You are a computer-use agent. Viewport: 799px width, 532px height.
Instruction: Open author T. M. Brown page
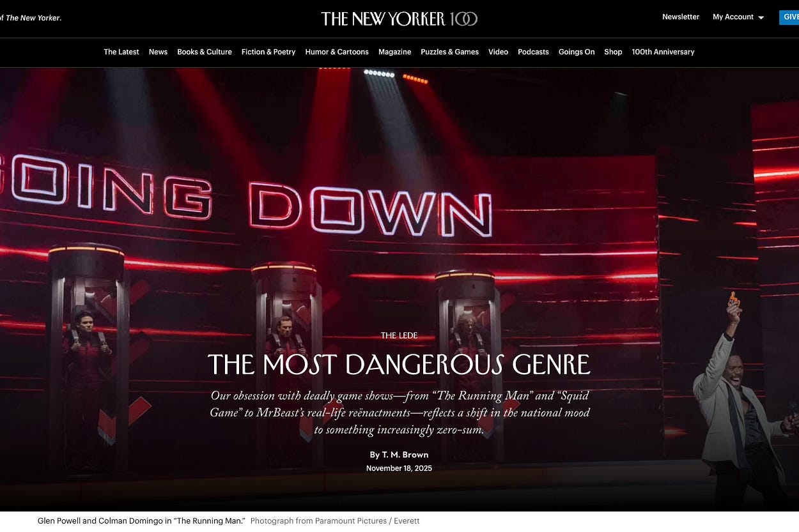(x=405, y=455)
